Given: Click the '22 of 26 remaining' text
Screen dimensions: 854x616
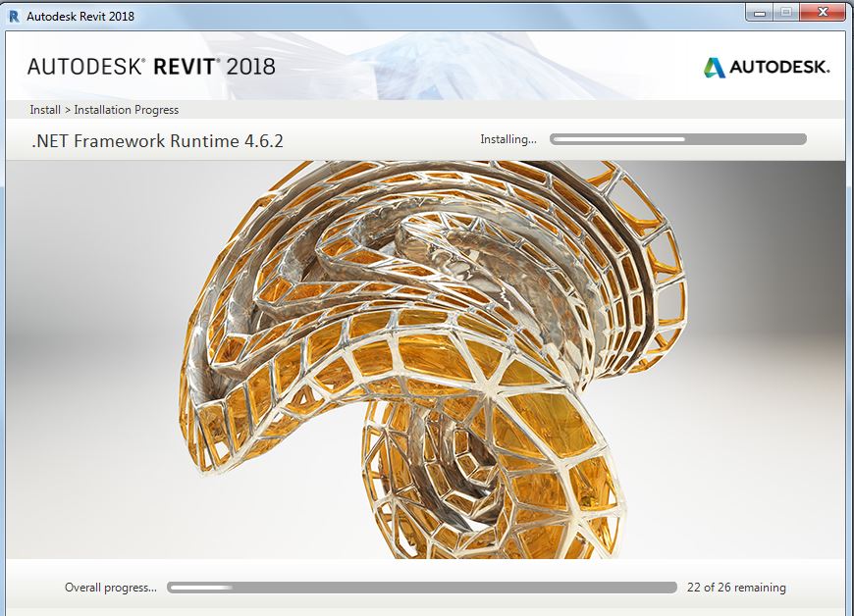Looking at the screenshot, I should point(736,588).
